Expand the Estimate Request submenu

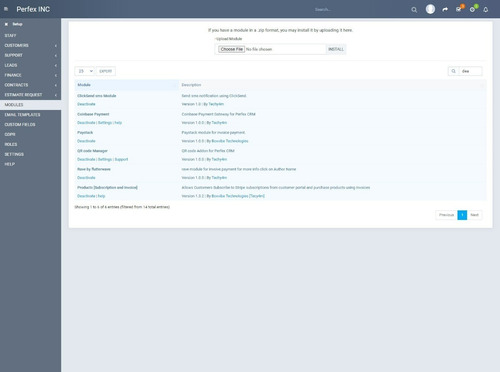click(x=30, y=95)
